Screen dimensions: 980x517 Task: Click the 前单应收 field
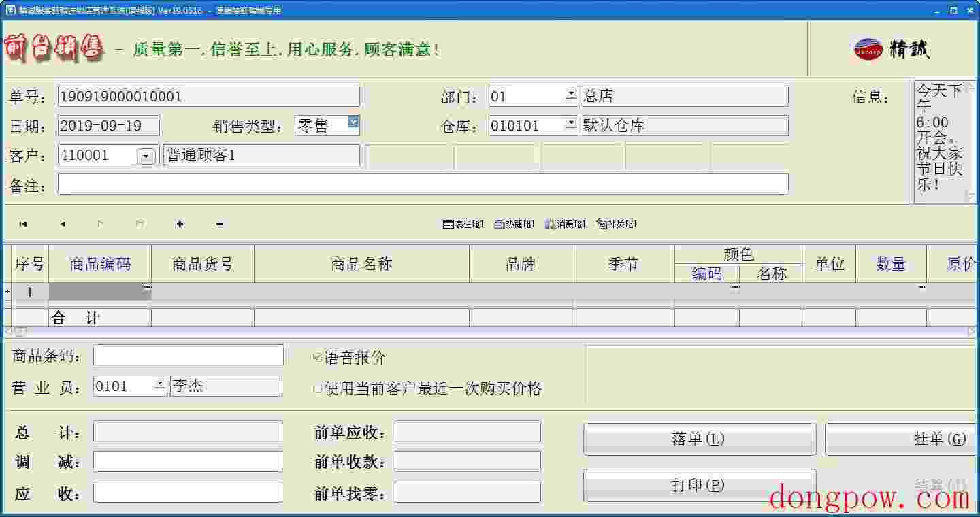coord(468,431)
